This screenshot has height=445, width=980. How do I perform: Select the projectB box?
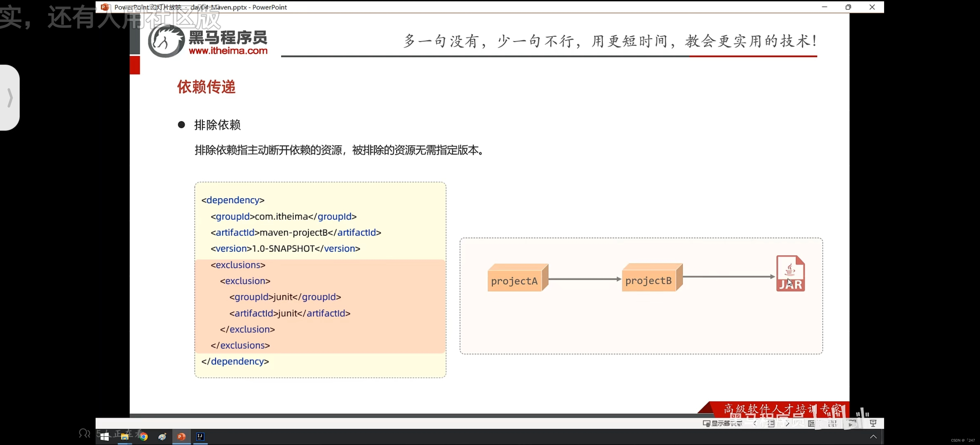652,278
